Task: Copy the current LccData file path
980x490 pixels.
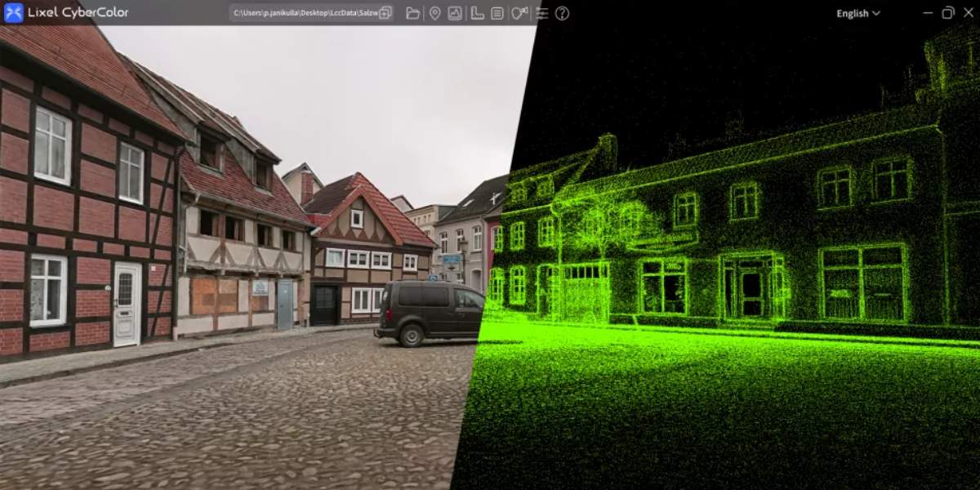Action: pos(385,12)
